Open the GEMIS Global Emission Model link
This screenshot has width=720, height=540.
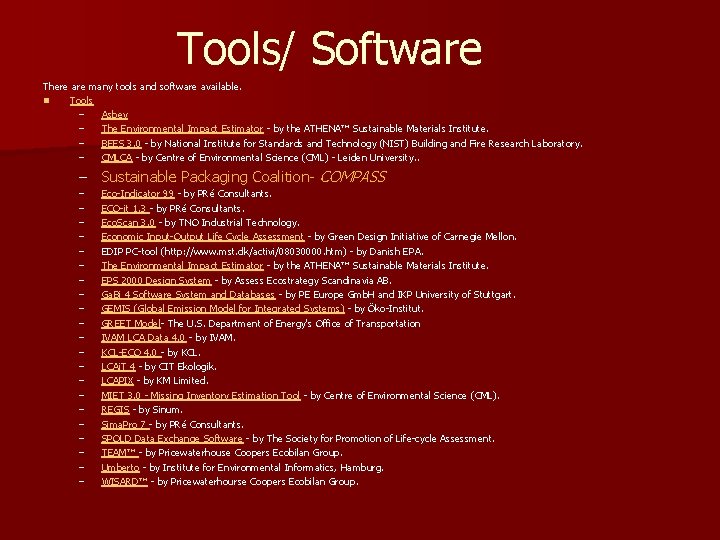pyautogui.click(x=223, y=309)
